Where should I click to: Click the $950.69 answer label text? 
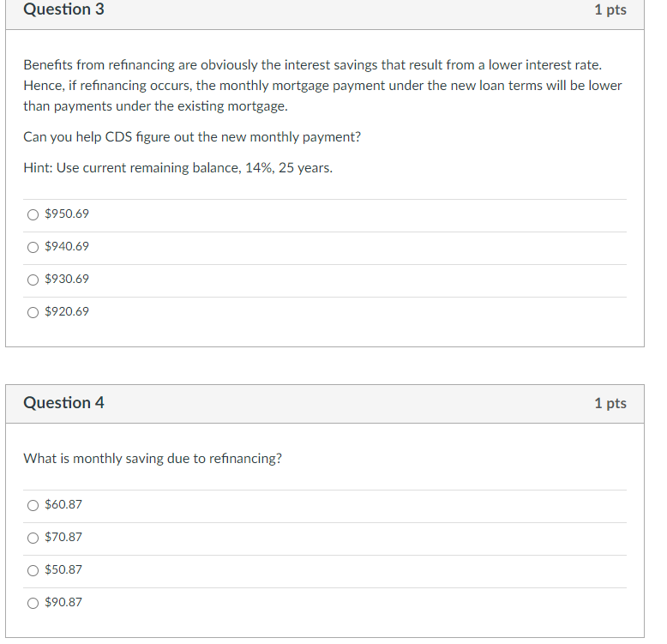click(67, 214)
